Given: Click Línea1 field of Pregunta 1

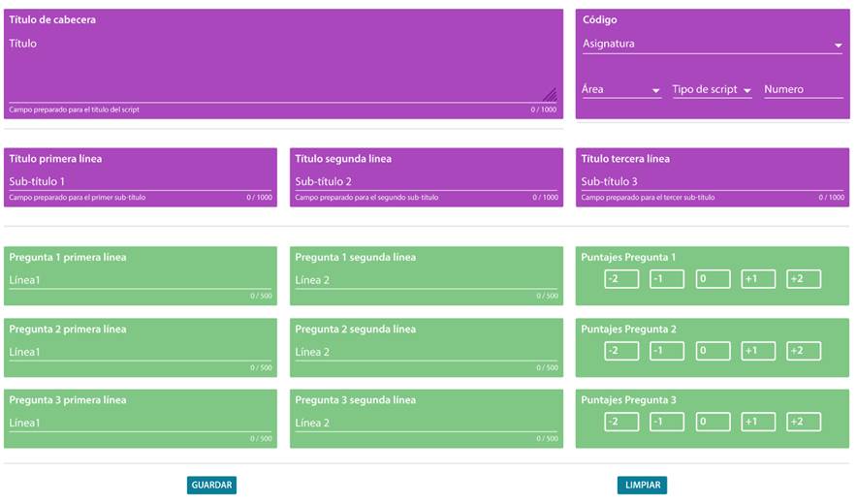Looking at the screenshot, I should [x=140, y=280].
